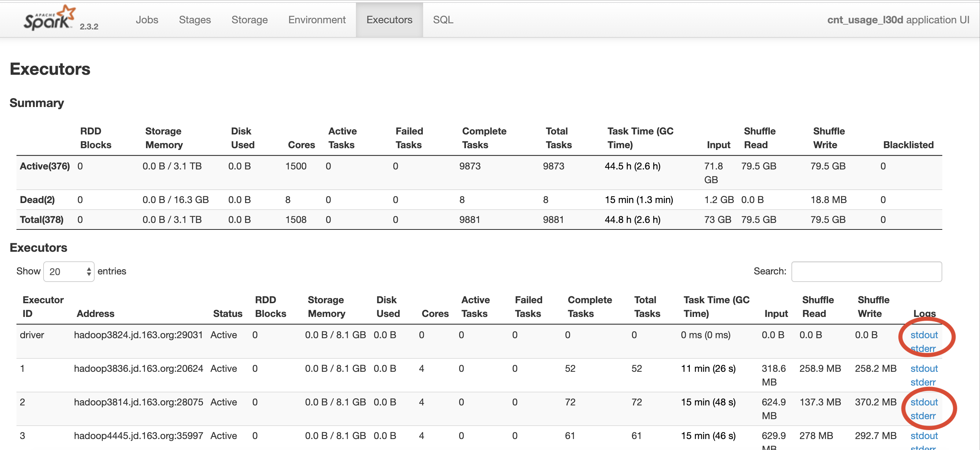Open stderr log for executor 2

922,416
